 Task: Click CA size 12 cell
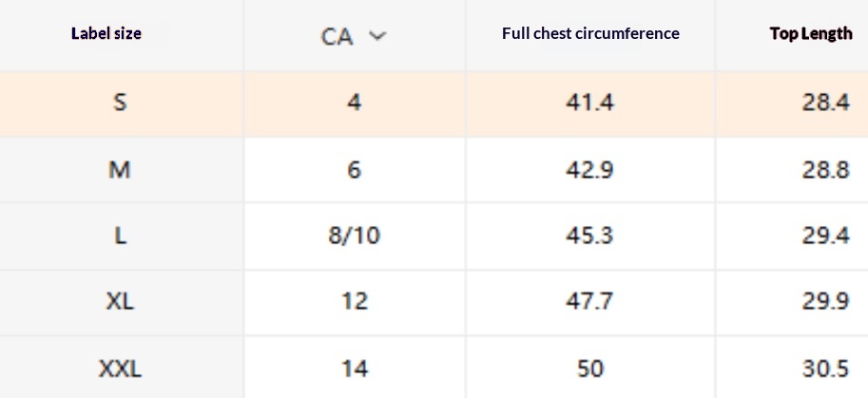coord(354,302)
